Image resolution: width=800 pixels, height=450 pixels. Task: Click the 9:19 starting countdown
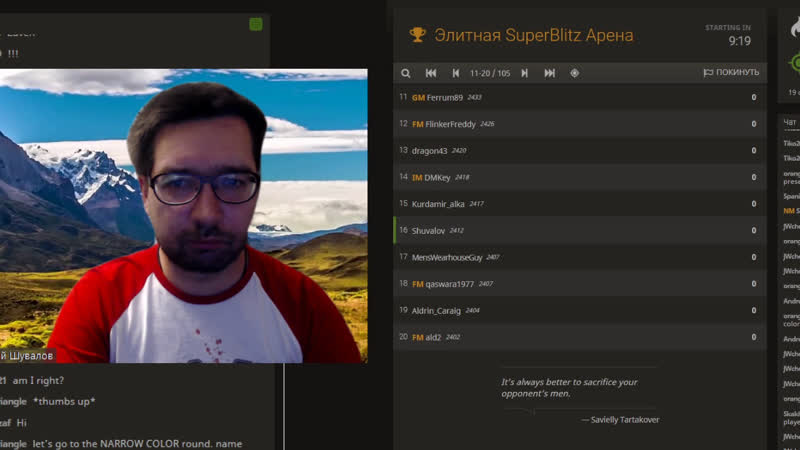click(739, 41)
